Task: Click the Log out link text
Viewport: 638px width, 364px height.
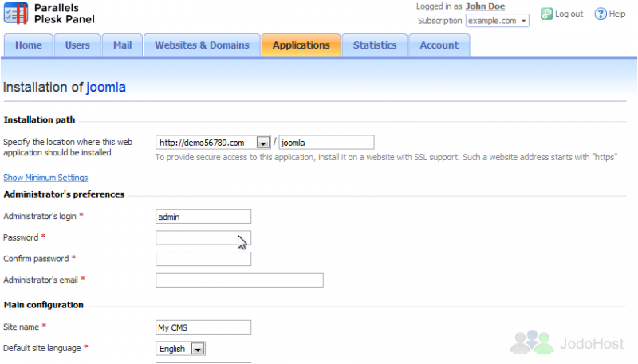Action: (569, 14)
